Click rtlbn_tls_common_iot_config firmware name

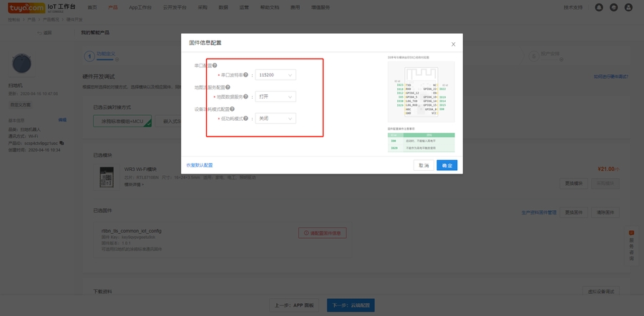(131, 231)
